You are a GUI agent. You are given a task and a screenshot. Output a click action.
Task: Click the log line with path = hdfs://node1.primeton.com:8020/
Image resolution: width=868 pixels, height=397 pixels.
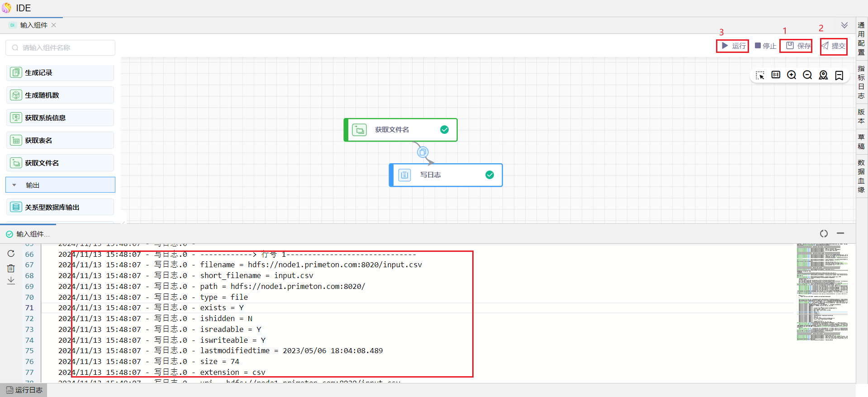click(x=212, y=287)
